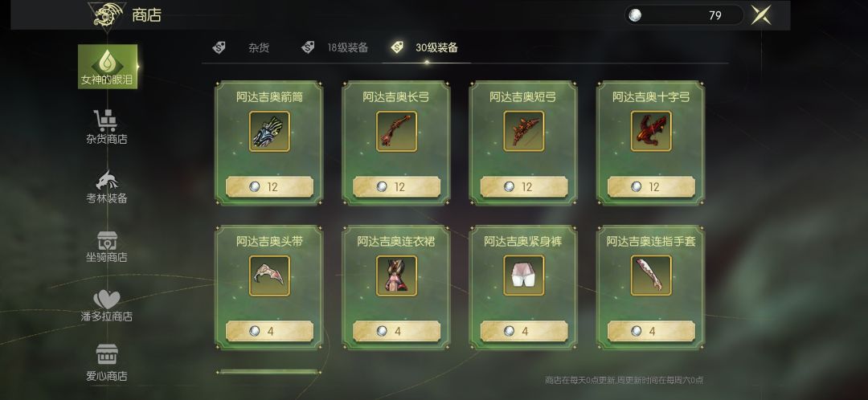Image resolution: width=868 pixels, height=400 pixels.
Task: Select the 阿达吉奥连指手套 item icon
Action: click(x=651, y=276)
